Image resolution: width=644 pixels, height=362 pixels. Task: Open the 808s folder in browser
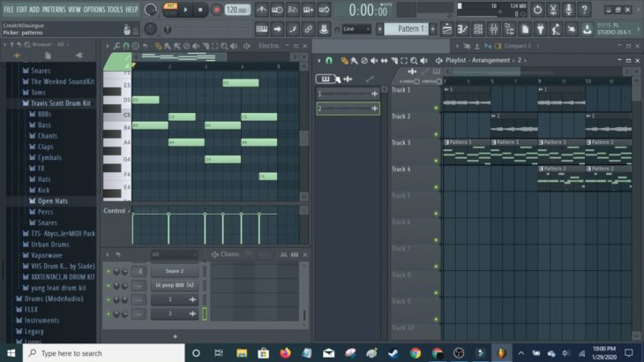point(41,114)
